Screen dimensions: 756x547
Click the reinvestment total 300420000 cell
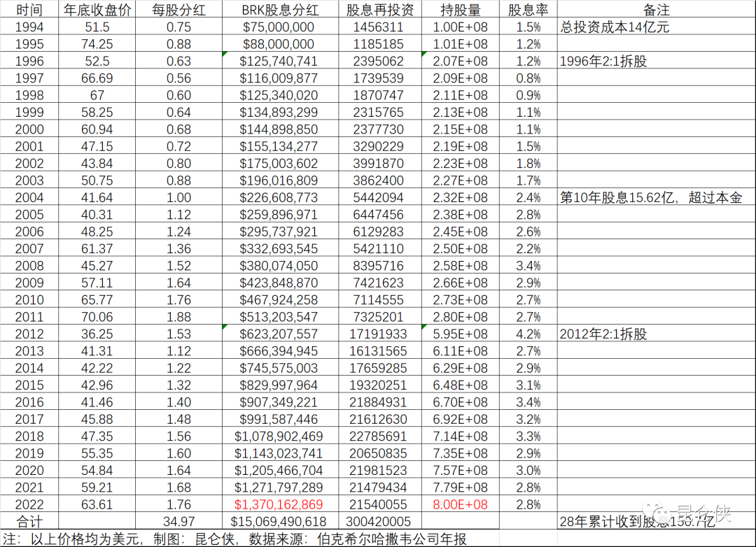[379, 522]
